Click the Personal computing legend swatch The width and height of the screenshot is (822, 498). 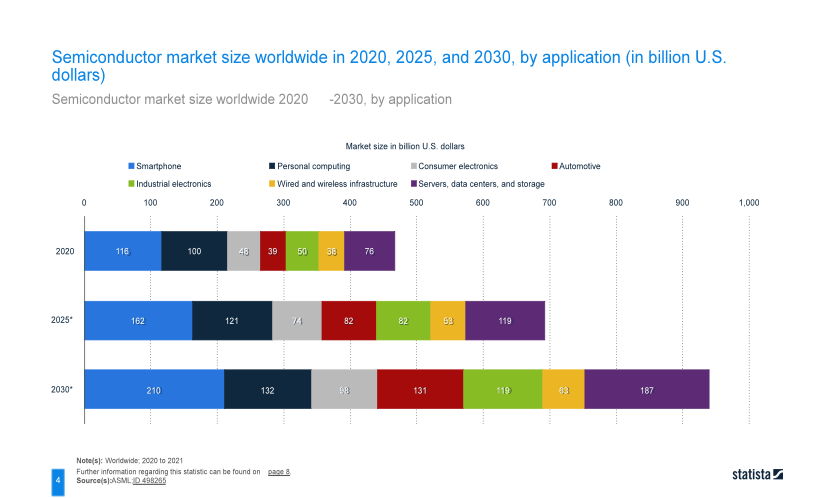tap(272, 166)
